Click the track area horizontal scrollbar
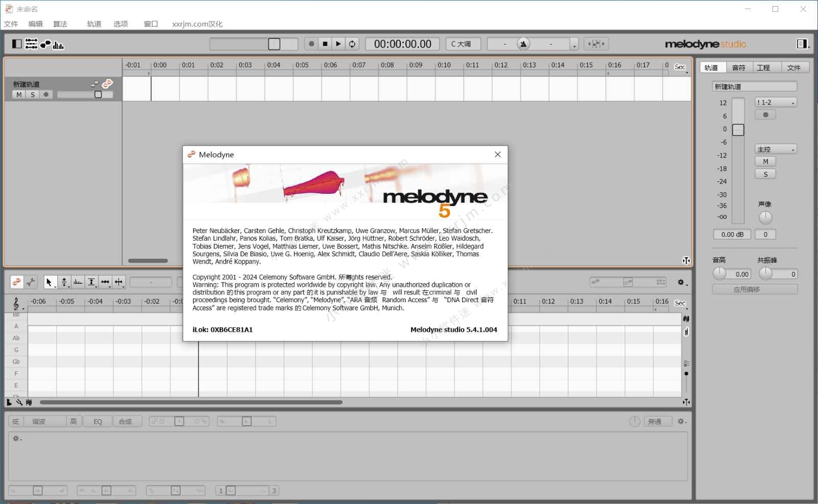The width and height of the screenshot is (818, 504). click(148, 261)
